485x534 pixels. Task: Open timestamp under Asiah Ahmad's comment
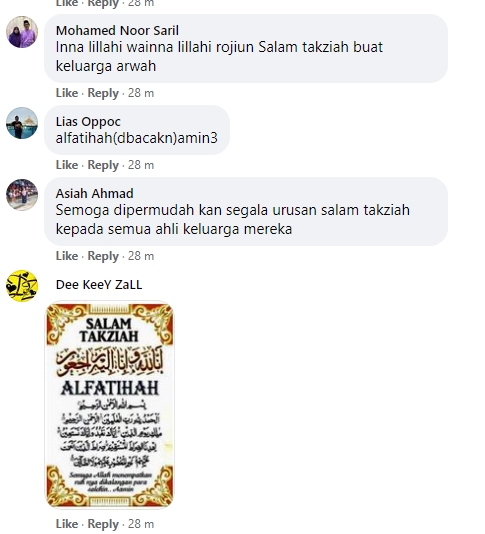tap(141, 256)
